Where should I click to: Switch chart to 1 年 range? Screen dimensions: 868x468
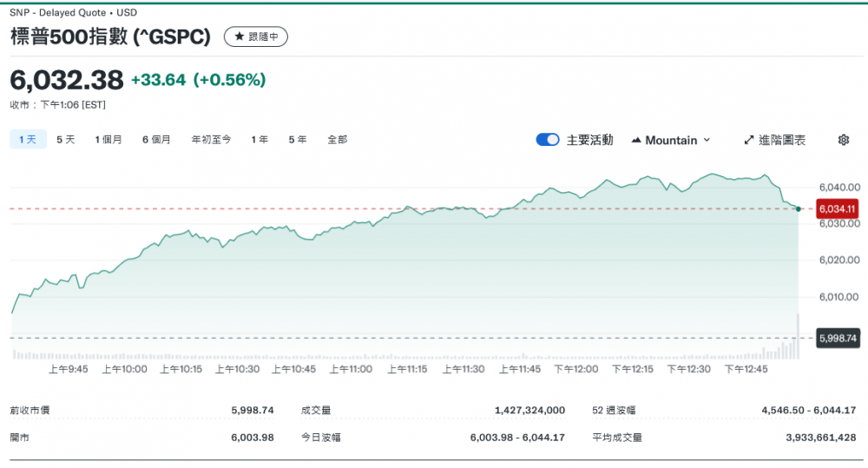(x=260, y=139)
